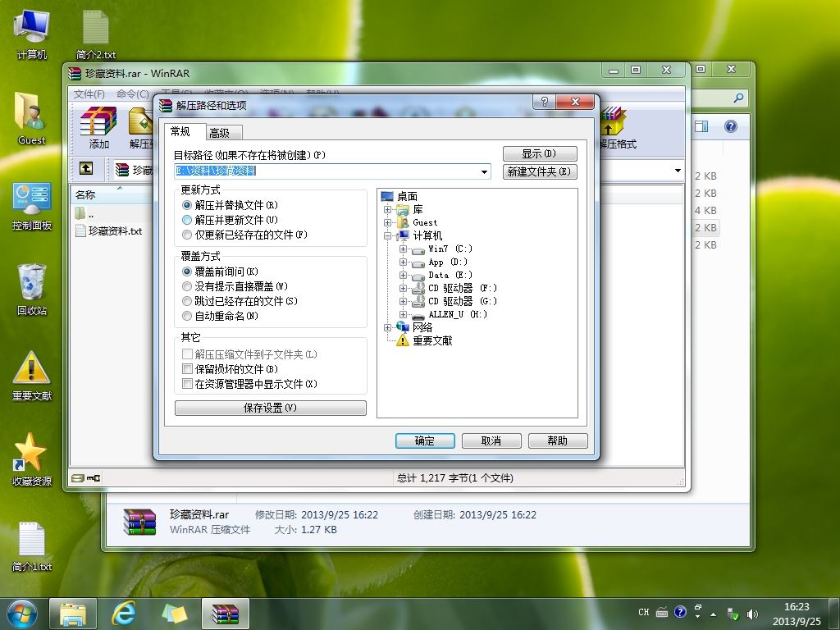Expand the Data (E:) drive node
The width and height of the screenshot is (840, 630).
tap(403, 275)
